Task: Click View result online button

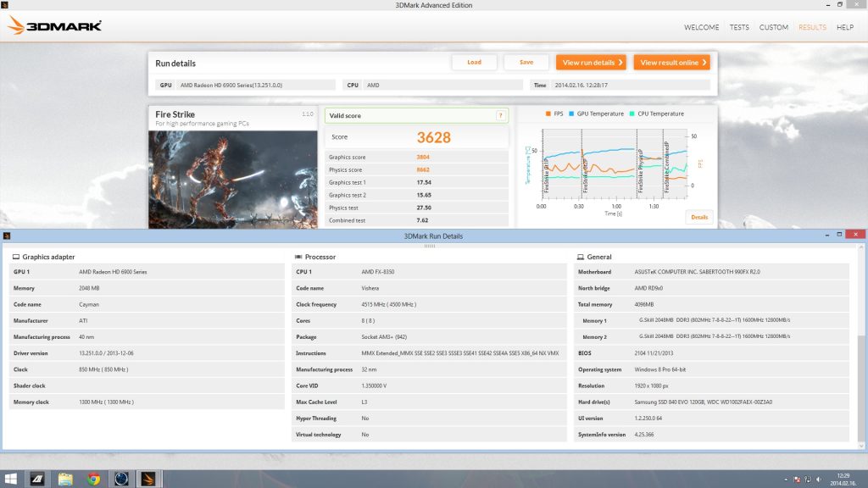Action: point(671,63)
